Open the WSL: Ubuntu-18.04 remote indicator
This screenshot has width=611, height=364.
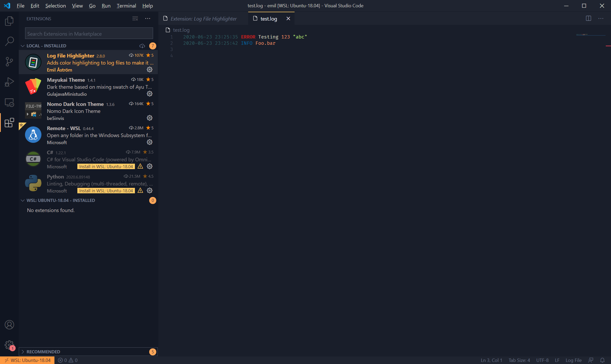[27, 360]
